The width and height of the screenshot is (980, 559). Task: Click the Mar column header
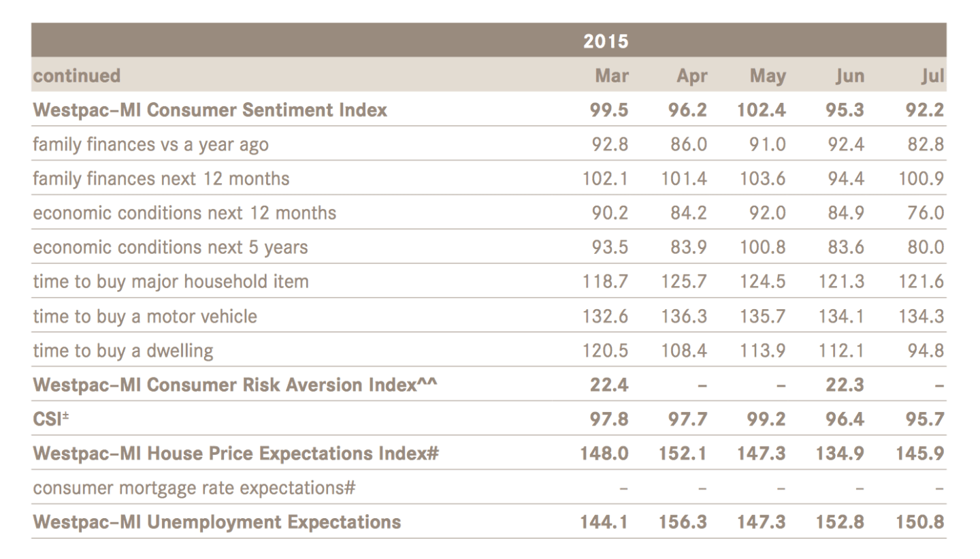611,76
